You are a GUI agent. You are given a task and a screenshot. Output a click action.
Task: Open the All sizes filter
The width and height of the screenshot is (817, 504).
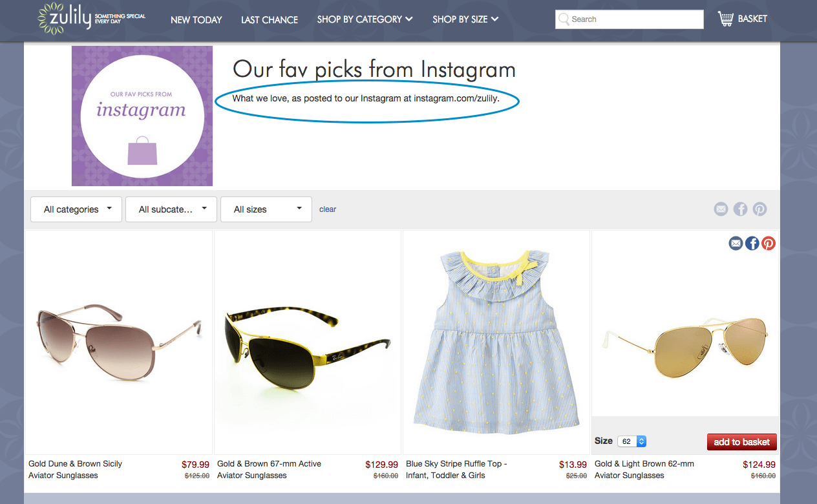[266, 209]
